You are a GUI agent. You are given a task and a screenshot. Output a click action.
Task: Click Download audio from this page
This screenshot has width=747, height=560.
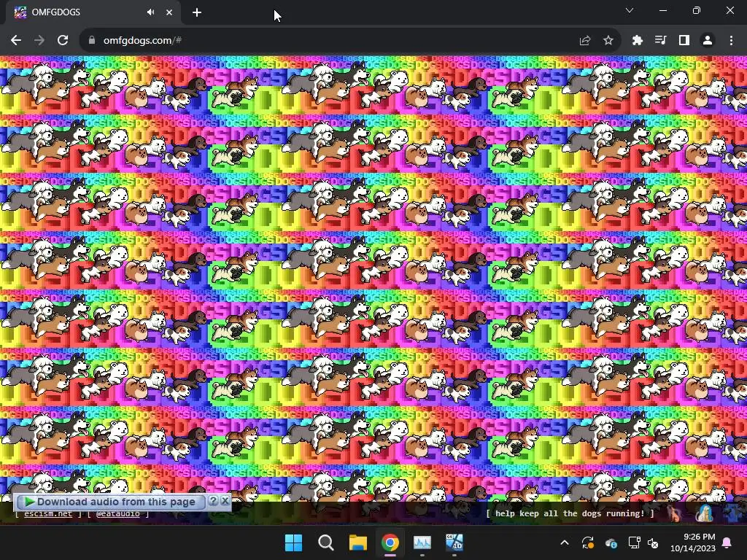pos(110,502)
